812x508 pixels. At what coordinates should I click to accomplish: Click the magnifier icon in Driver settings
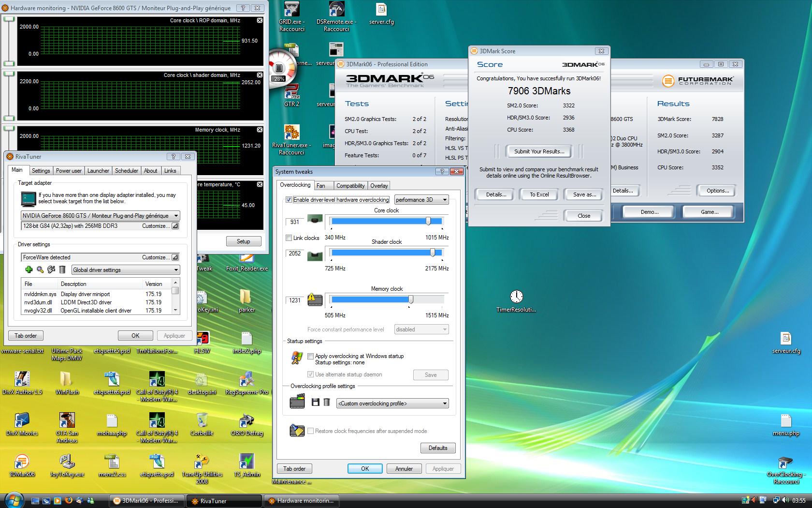click(40, 269)
